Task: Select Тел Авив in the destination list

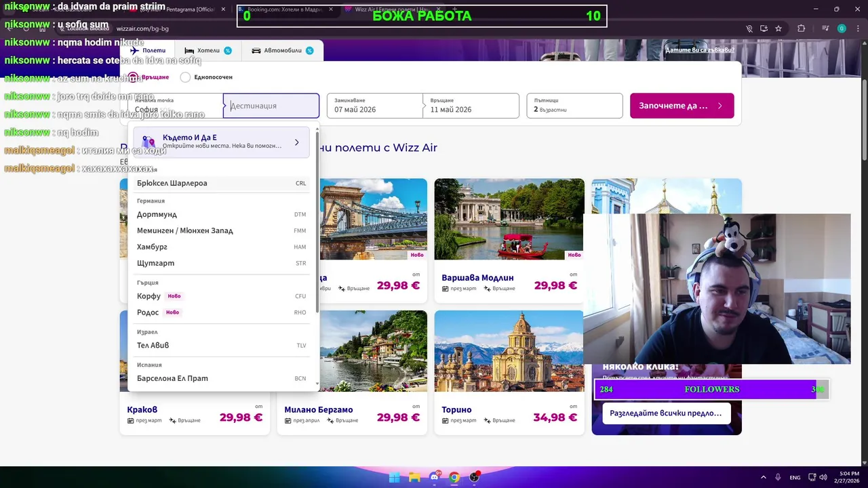Action: click(x=222, y=345)
